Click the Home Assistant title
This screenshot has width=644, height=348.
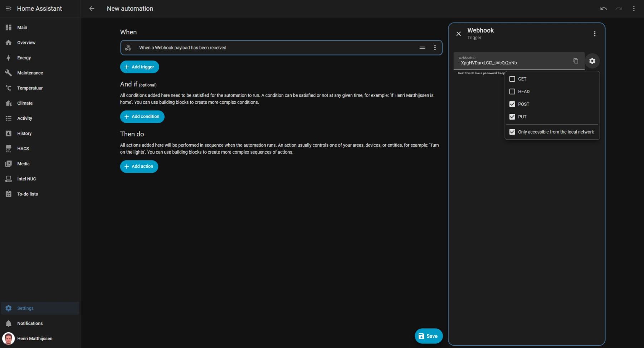[x=39, y=9]
